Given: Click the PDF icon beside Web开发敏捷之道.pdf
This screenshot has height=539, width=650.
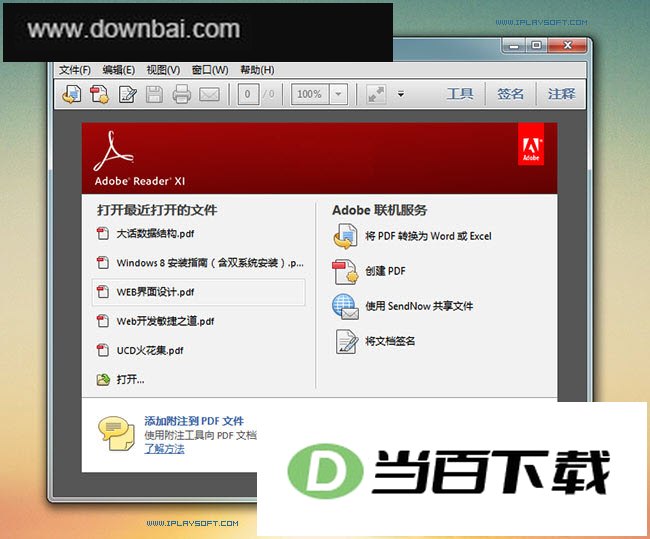Looking at the screenshot, I should 103,321.
